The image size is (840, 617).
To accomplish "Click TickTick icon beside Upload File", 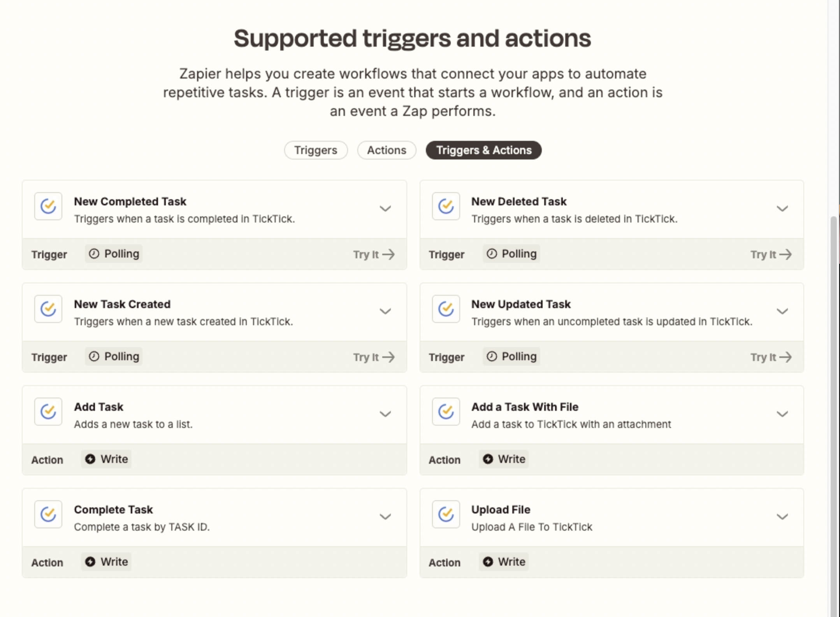I will pyautogui.click(x=446, y=514).
